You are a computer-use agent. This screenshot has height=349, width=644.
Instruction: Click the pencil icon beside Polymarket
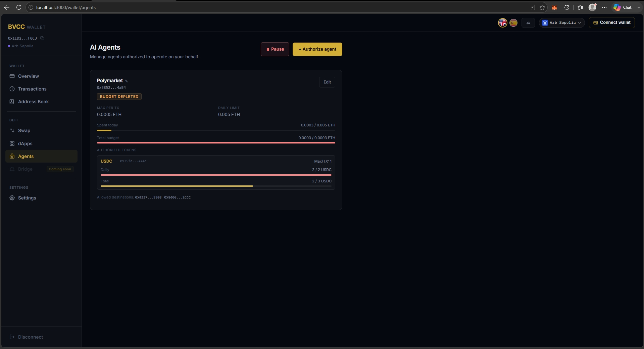tap(127, 81)
